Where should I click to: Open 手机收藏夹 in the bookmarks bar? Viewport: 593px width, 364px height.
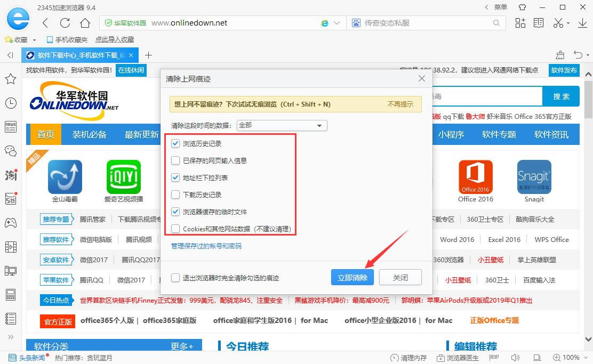coord(67,39)
